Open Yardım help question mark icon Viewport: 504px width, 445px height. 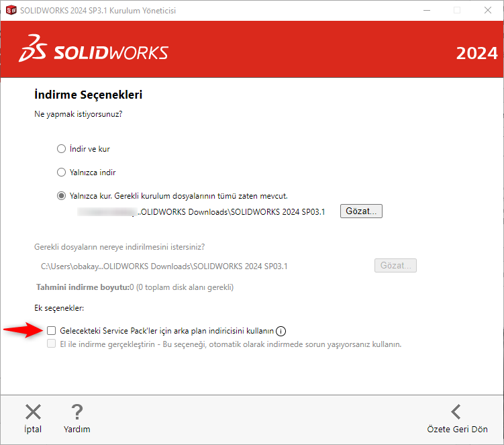77,412
